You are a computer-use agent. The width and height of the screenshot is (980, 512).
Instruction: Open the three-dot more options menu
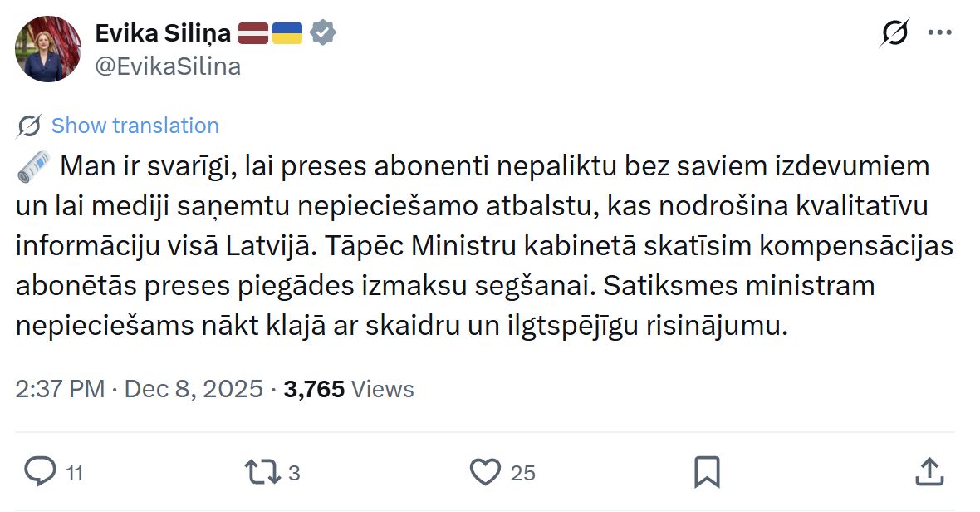[x=939, y=33]
